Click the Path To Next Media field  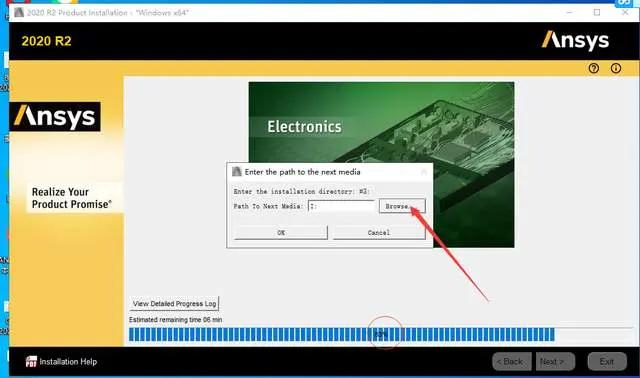(341, 206)
